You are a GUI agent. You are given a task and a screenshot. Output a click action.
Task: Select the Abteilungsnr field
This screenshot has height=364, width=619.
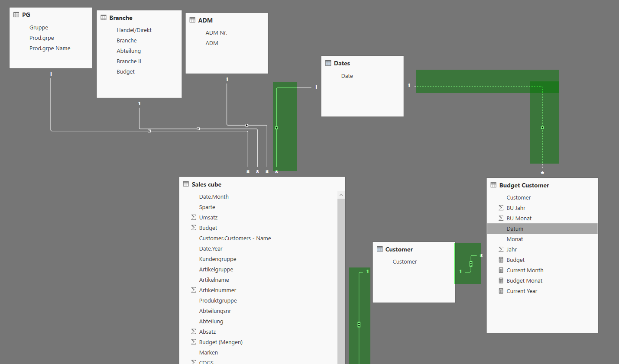pyautogui.click(x=215, y=311)
